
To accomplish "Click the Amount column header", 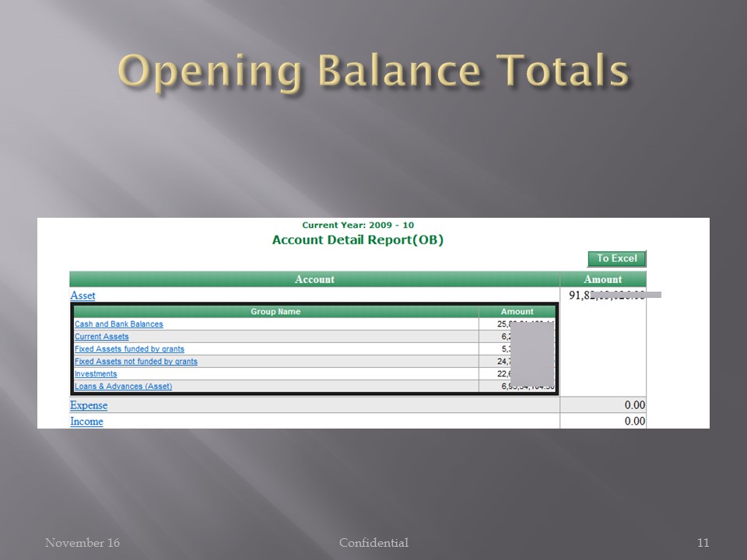I will pos(603,279).
